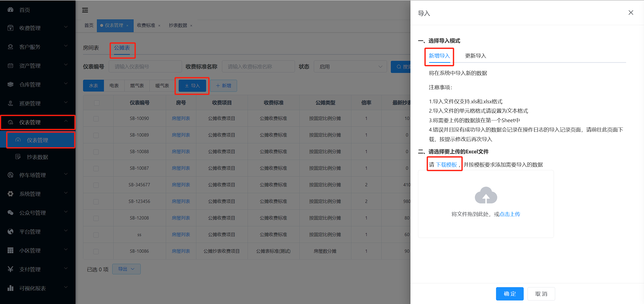
Task: Expand 资产管理 menu chevron
Action: [66, 65]
